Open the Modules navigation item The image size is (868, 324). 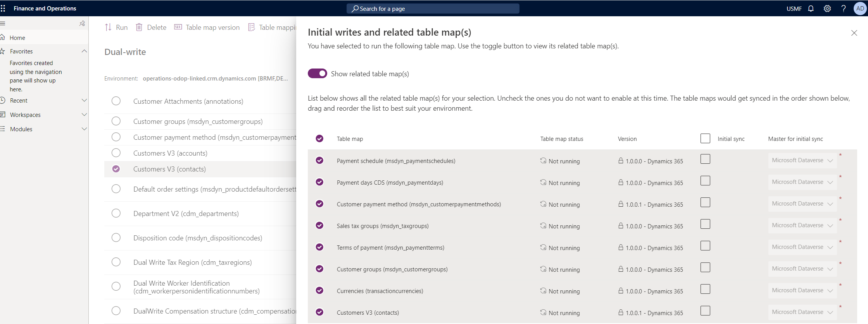pos(21,129)
